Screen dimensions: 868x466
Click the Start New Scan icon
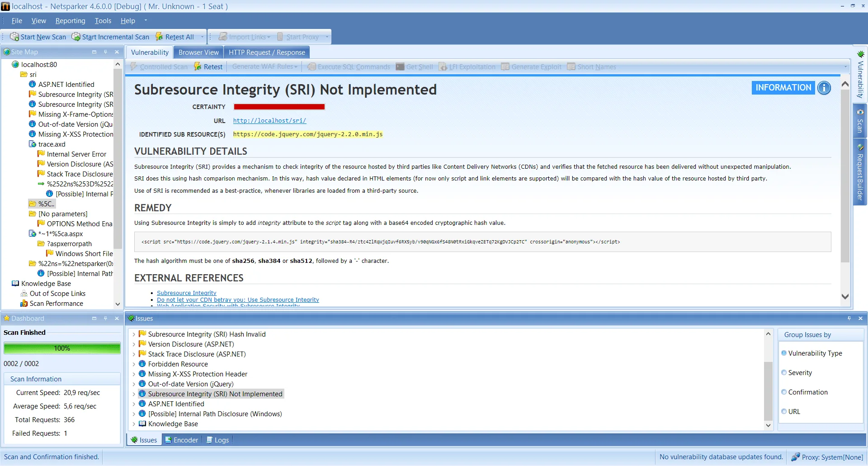(x=14, y=37)
